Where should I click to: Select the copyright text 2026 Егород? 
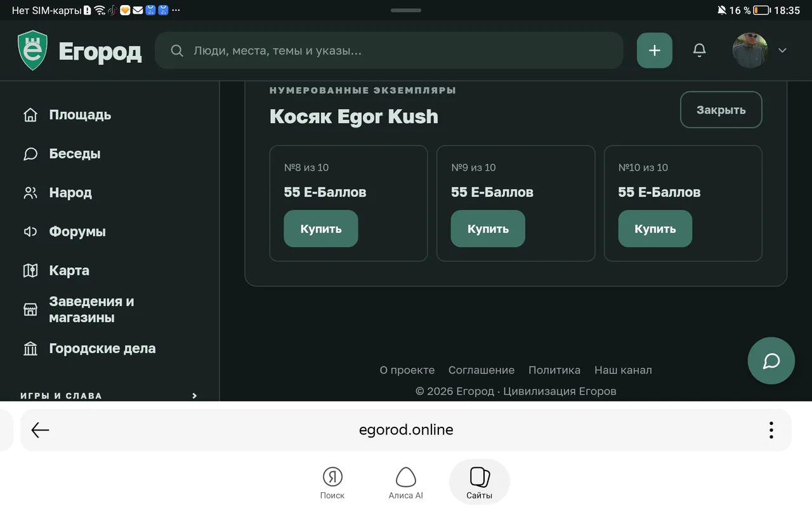(516, 391)
